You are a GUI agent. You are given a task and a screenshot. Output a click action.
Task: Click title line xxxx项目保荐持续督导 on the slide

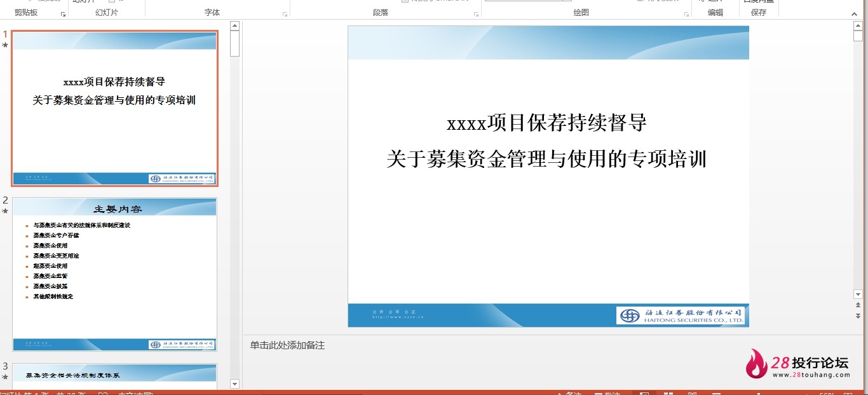[547, 122]
